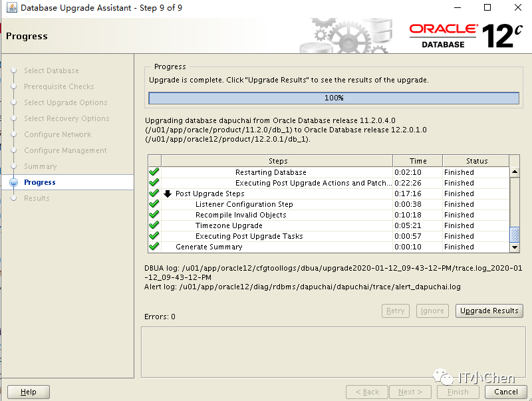Click the Status column header
The height and width of the screenshot is (401, 532).
click(x=476, y=161)
